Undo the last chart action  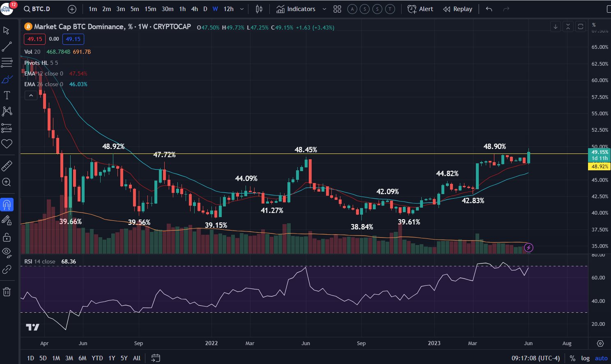tap(489, 9)
